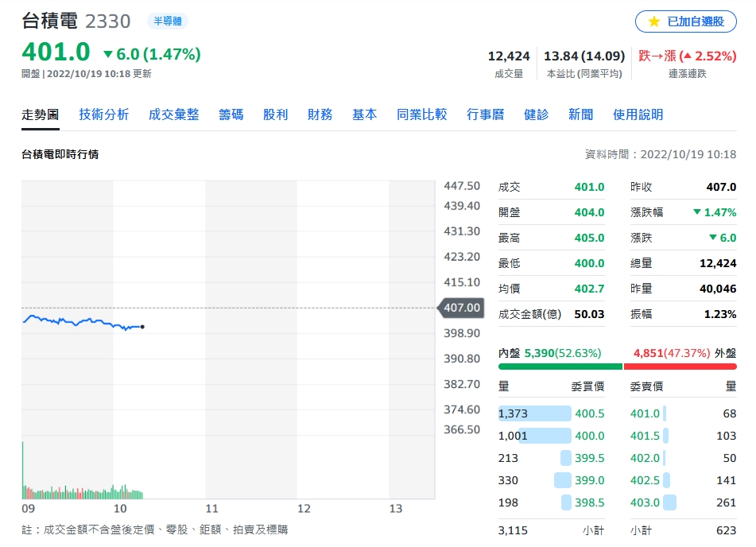Go to the 新聞 tab
Image resolution: width=756 pixels, height=547 pixels.
point(580,114)
